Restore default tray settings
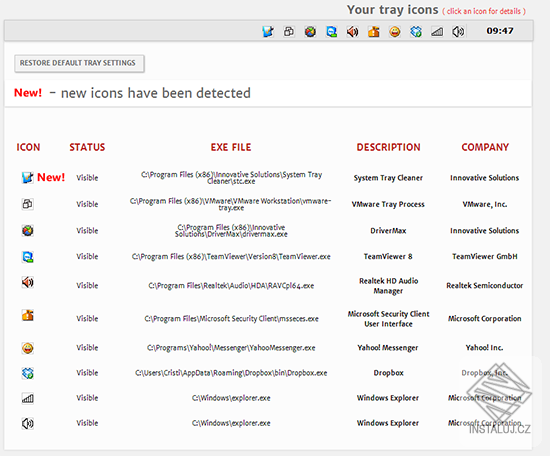Screen dimensions: 550x456 pos(79,63)
